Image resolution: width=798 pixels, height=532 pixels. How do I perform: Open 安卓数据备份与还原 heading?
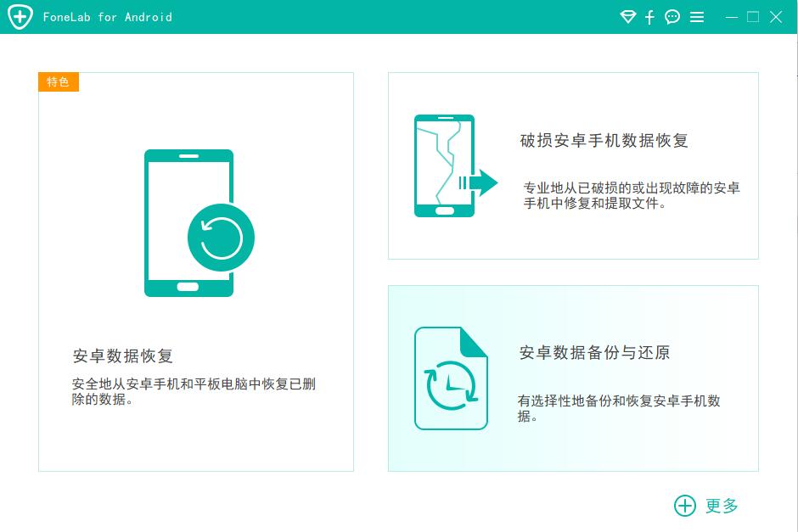594,352
